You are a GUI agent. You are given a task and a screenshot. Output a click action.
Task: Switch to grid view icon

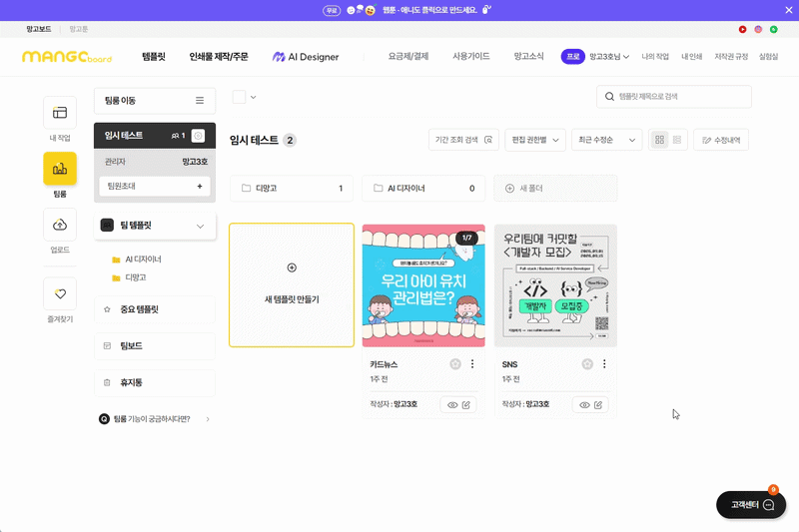tap(659, 140)
